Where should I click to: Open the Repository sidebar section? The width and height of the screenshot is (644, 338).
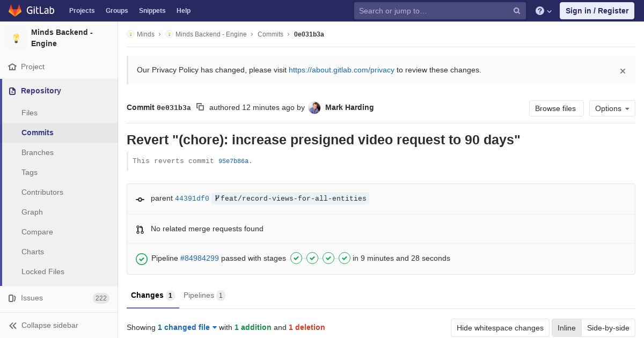(59, 91)
